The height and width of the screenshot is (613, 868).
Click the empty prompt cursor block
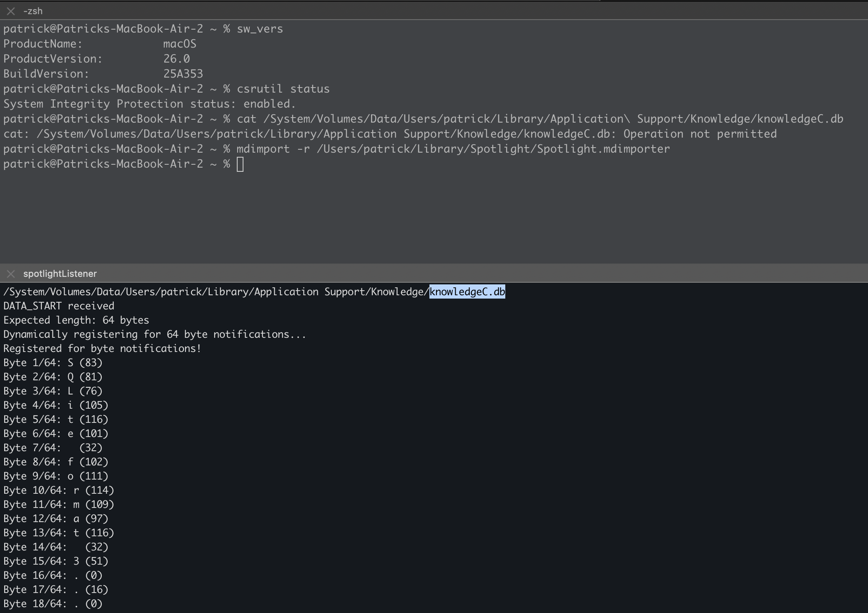pyautogui.click(x=240, y=164)
